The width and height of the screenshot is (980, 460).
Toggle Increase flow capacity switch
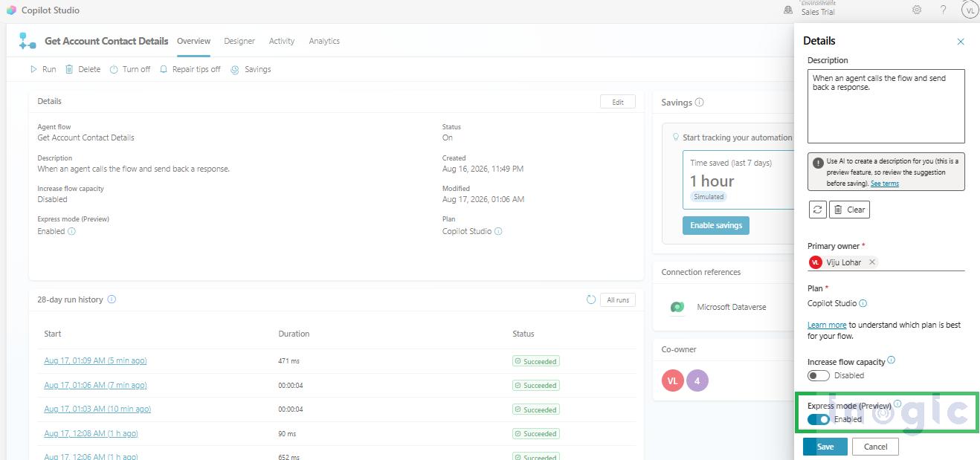819,375
